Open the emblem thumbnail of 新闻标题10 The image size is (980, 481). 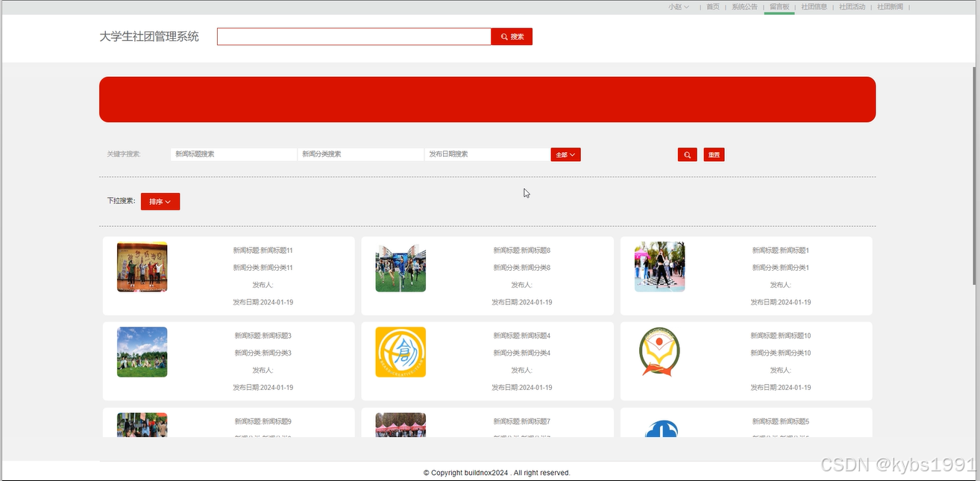tap(659, 352)
